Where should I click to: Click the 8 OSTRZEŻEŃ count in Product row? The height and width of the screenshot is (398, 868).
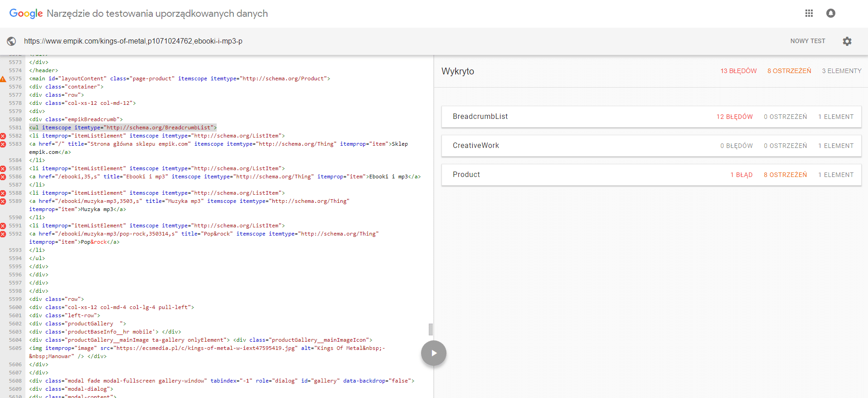tap(785, 175)
